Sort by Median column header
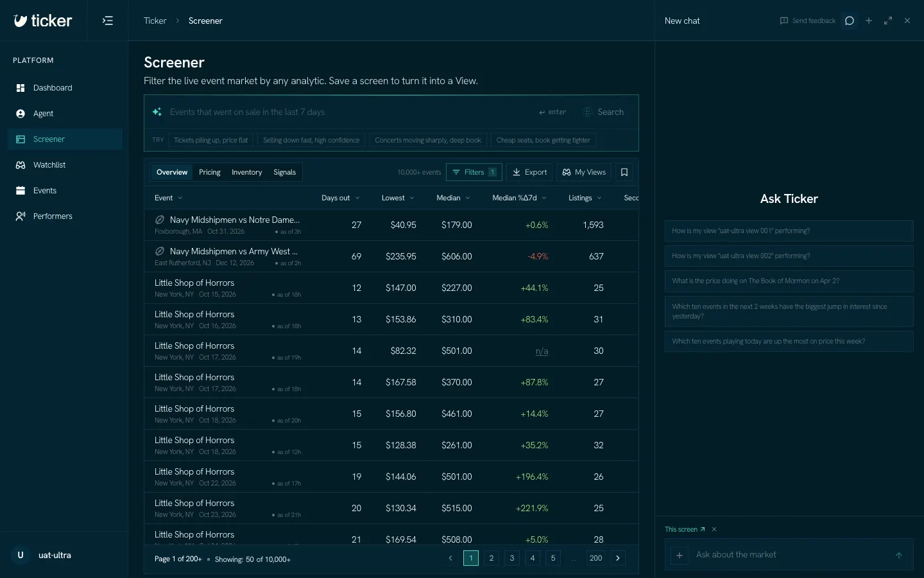This screenshot has height=578, width=924. (454, 198)
